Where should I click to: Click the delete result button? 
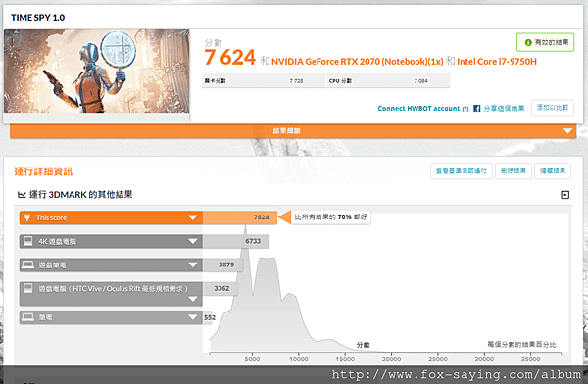pos(514,171)
